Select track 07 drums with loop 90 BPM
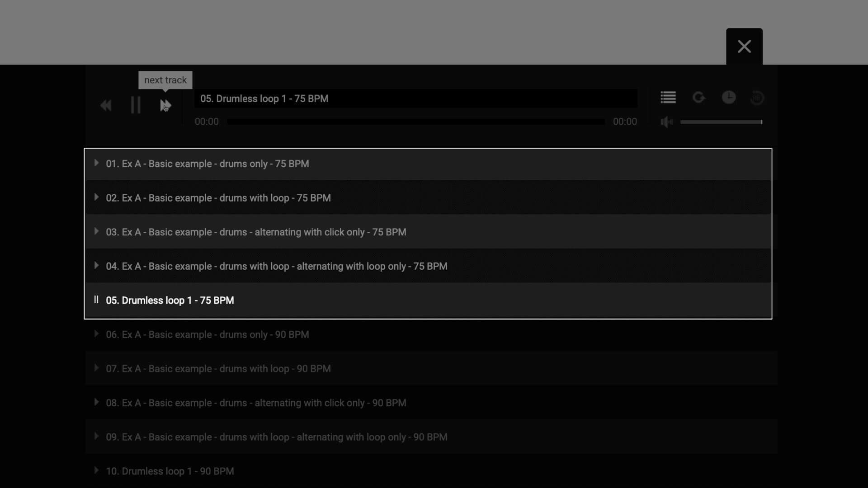The height and width of the screenshot is (488, 868). point(218,369)
